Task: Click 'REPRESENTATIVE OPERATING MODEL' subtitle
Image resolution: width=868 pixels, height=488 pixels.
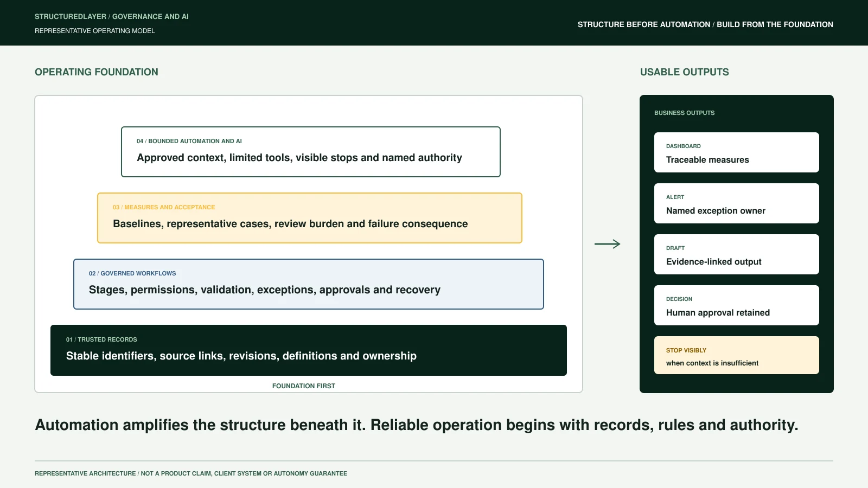Action: click(95, 31)
